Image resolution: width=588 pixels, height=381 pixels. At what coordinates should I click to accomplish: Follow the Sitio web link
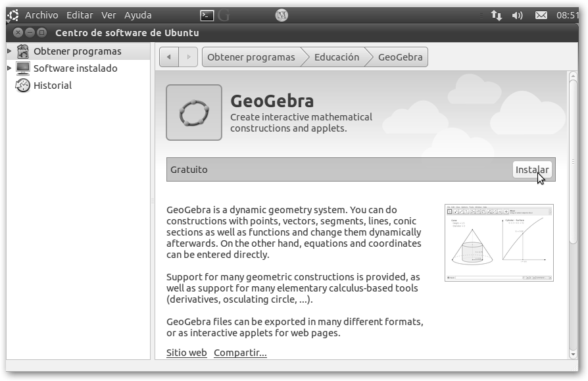(x=186, y=353)
